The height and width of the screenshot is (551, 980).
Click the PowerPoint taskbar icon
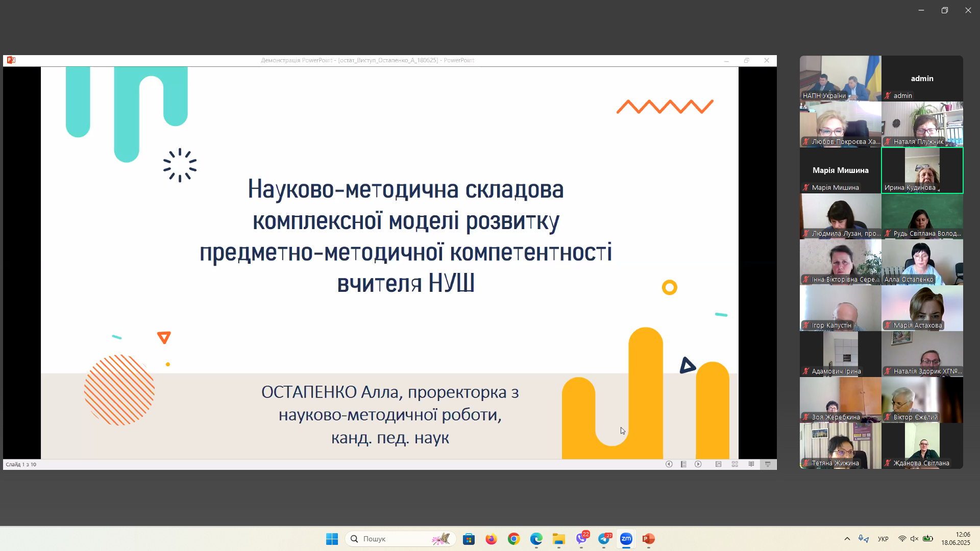pos(649,539)
